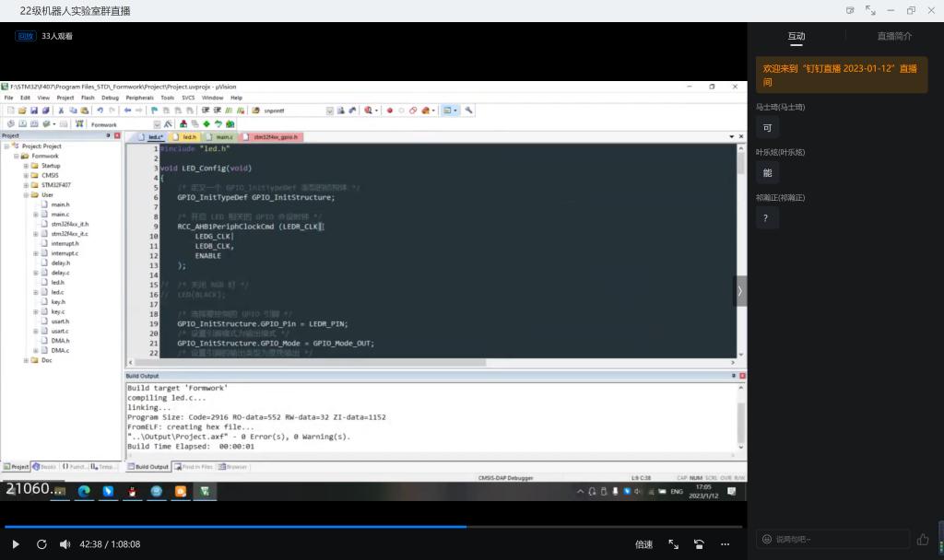The width and height of the screenshot is (944, 560).
Task: Click the Save file icon in the toolbar
Action: point(33,111)
